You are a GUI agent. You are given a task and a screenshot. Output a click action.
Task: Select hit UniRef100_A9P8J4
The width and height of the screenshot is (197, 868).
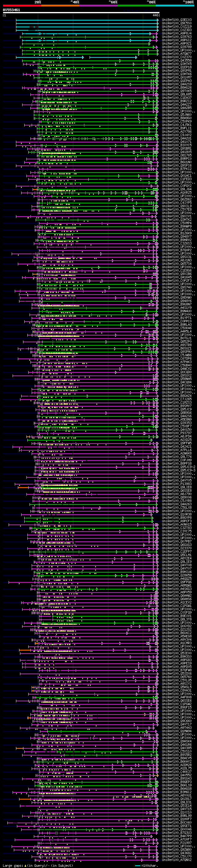point(177,33)
